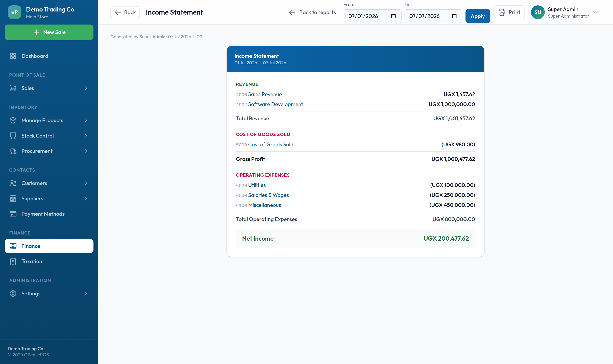The height and width of the screenshot is (364, 613).
Task: Open the From date calendar picker icon
Action: coord(393,16)
